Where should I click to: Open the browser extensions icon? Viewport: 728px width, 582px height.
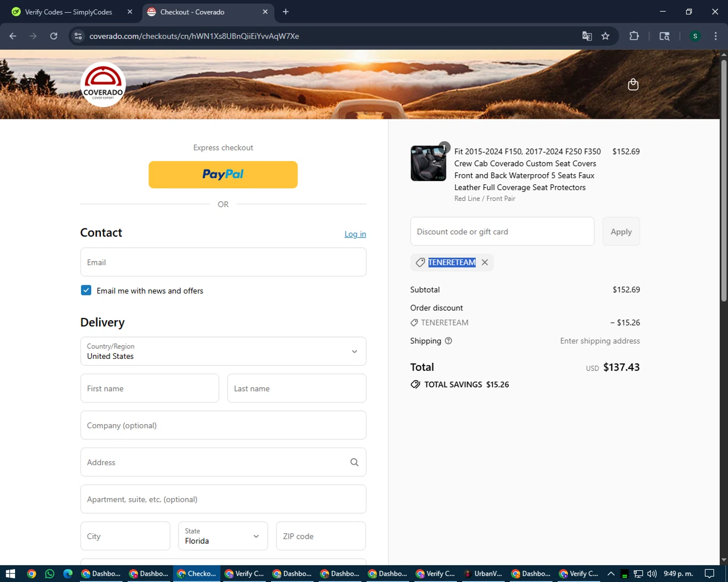(x=634, y=36)
